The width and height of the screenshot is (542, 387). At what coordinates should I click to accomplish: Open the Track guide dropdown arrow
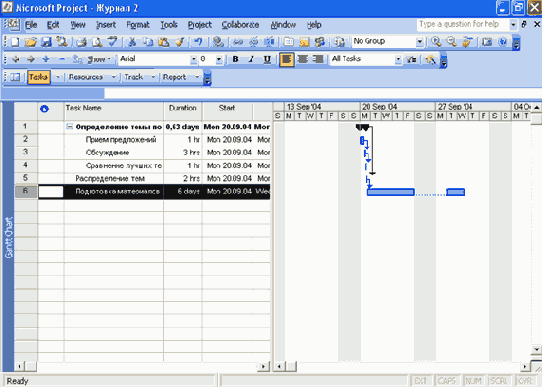(153, 77)
